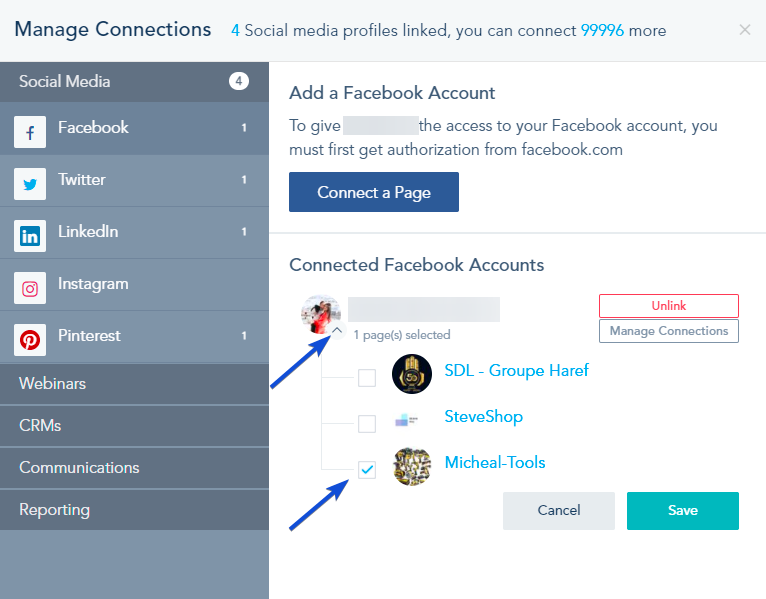Close the Manage Connections dialog
Image resolution: width=766 pixels, height=599 pixels.
point(745,30)
